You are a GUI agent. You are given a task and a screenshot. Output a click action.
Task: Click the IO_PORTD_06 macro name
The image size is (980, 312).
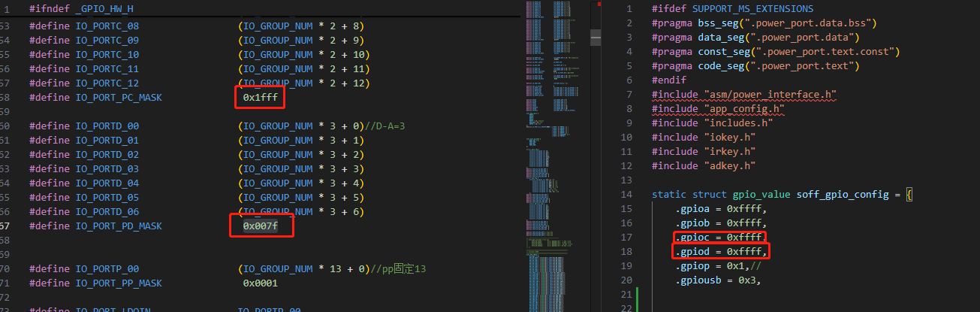[x=107, y=212]
